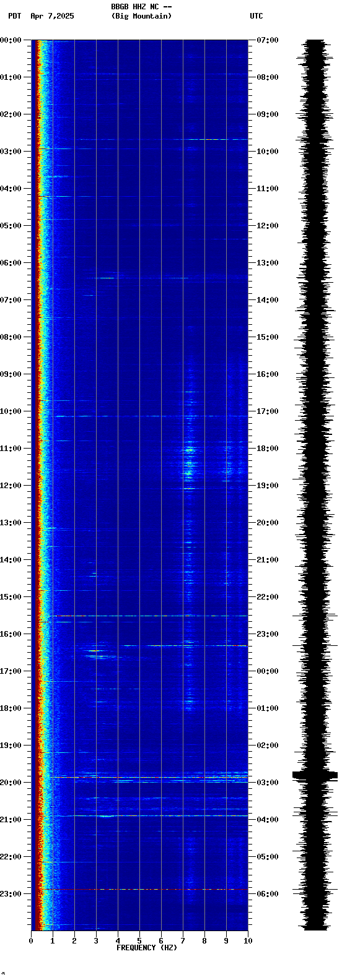Click the frequency axis value '0'
This screenshot has height=980, width=342.
pyautogui.click(x=31, y=941)
